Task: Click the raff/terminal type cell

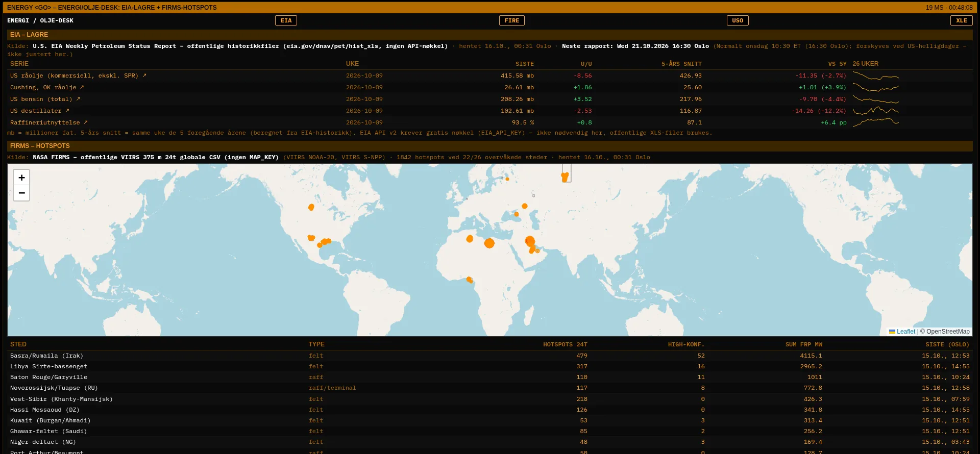Action: (x=332, y=388)
